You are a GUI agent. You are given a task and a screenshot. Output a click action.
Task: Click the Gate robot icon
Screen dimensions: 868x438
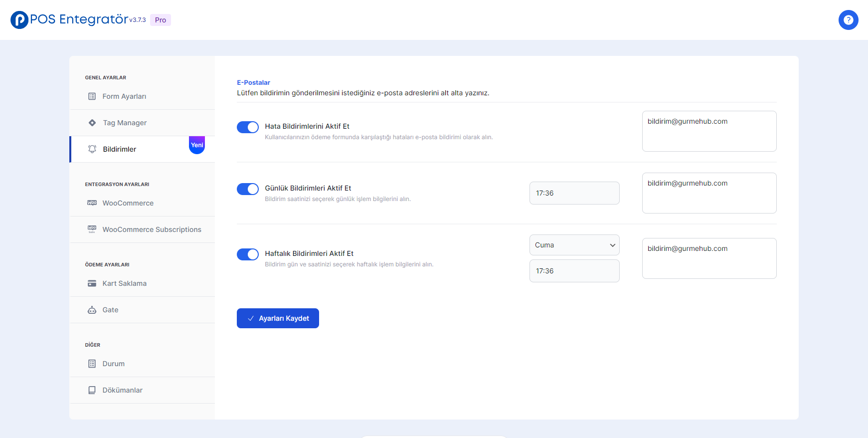coord(92,310)
